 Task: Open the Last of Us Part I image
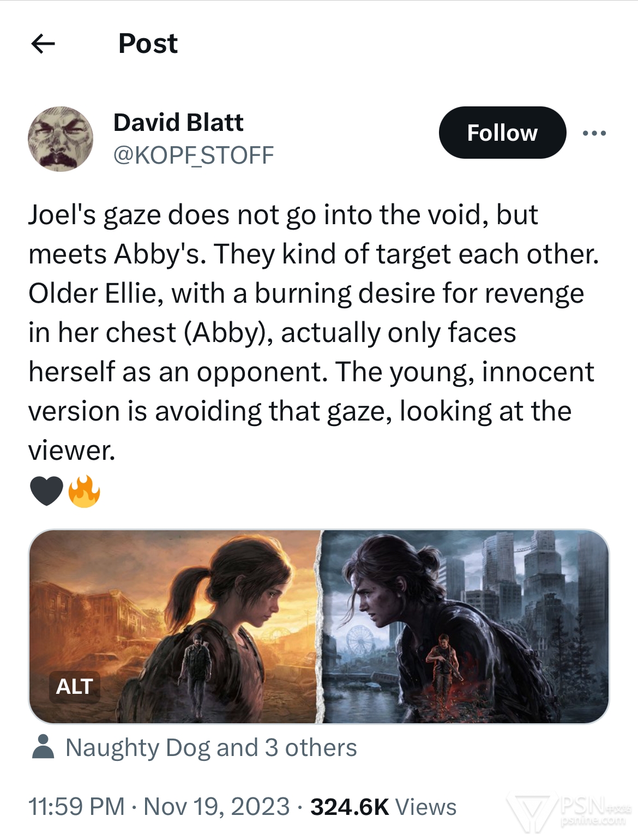pos(175,626)
